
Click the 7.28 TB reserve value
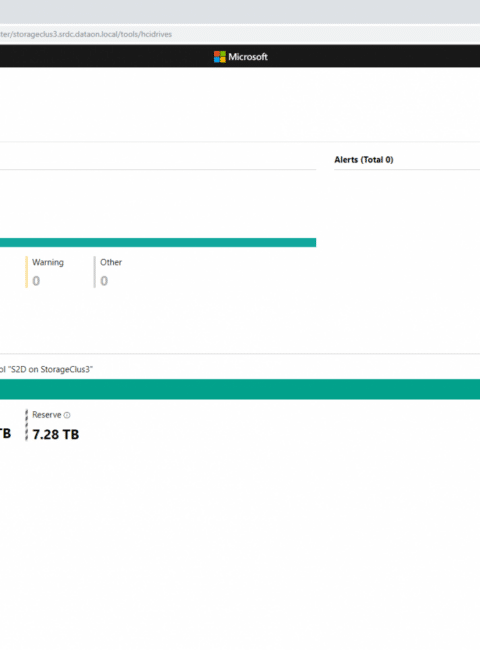click(x=56, y=434)
